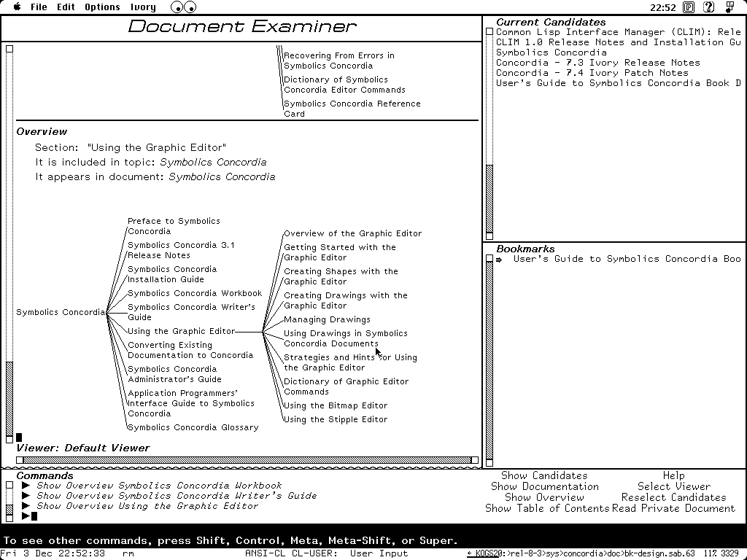This screenshot has width=747, height=560.
Task: Select the root node Symbolics Concordia in the tree
Action: click(61, 312)
